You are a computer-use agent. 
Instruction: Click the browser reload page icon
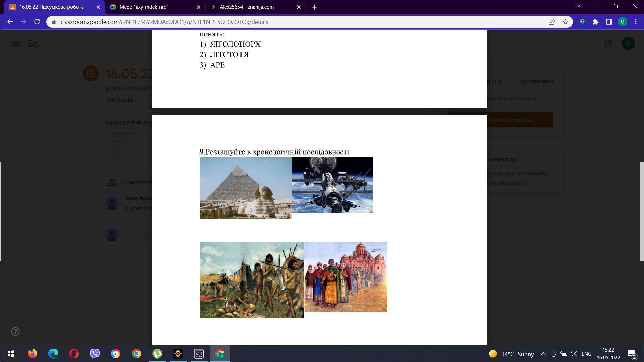tap(37, 22)
